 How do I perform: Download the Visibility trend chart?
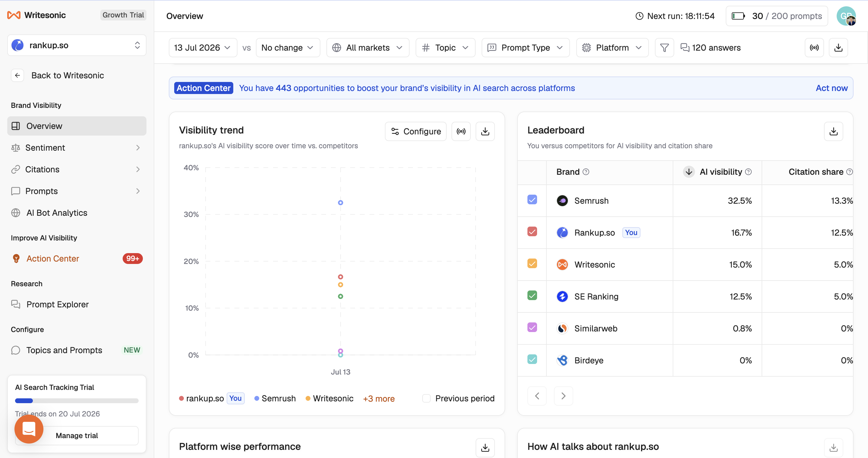(485, 131)
